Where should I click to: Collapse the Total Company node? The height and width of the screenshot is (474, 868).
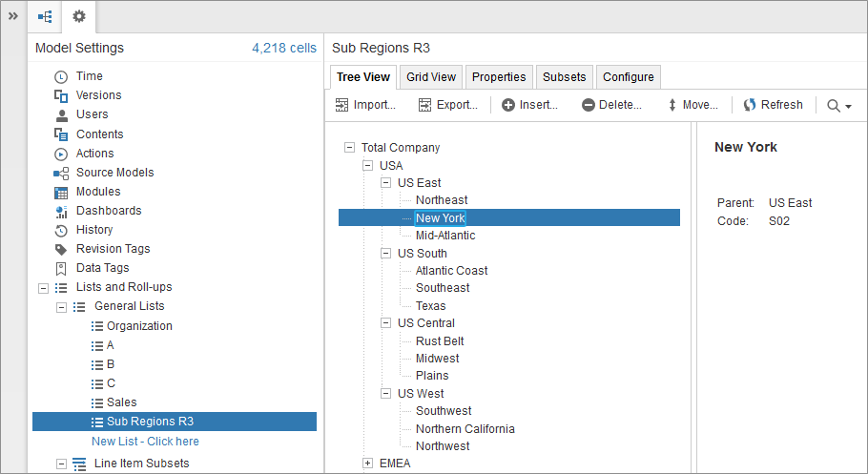(349, 147)
